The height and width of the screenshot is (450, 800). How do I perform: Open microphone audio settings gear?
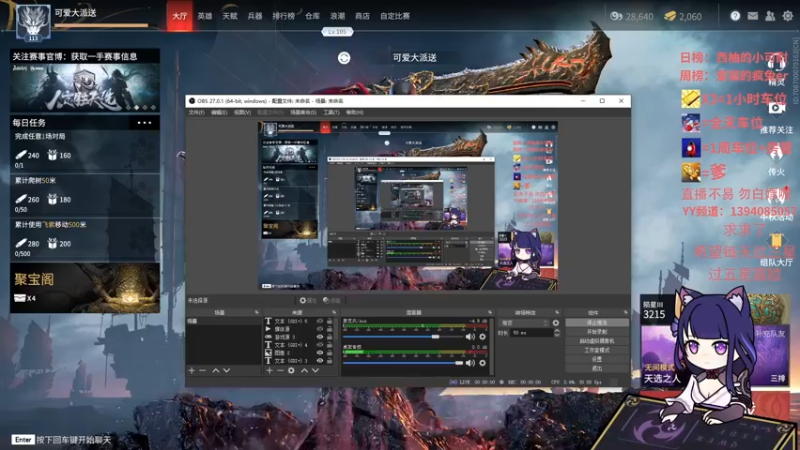pos(483,337)
